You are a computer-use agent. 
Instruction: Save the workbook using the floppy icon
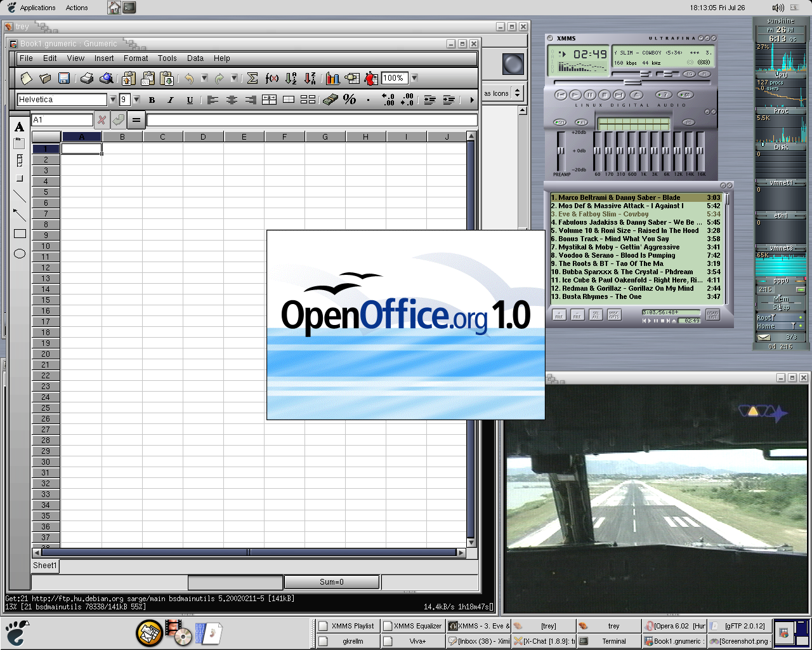pos(64,78)
